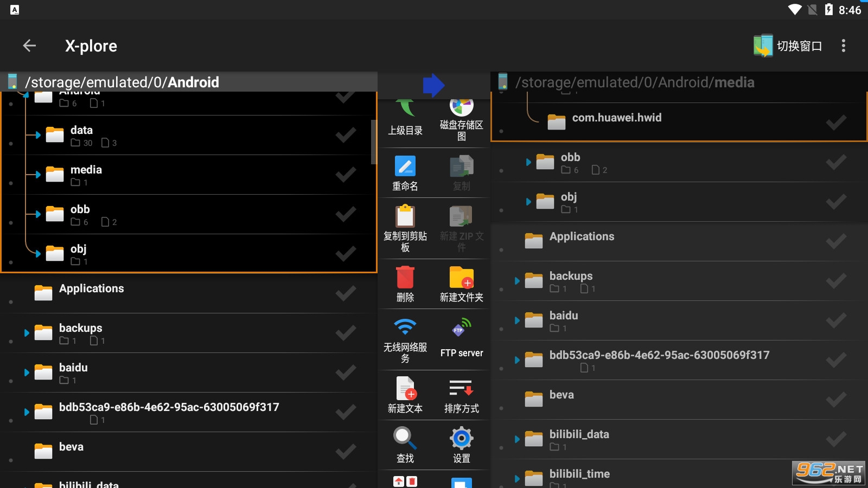The image size is (868, 488).
Task: Open the beva folder in right pane
Action: coord(534,399)
